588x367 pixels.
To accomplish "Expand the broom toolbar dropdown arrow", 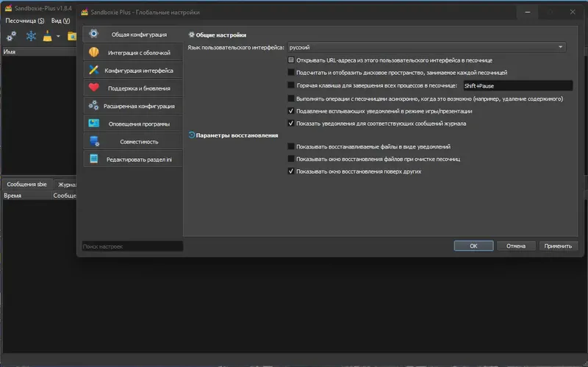I will [x=58, y=36].
